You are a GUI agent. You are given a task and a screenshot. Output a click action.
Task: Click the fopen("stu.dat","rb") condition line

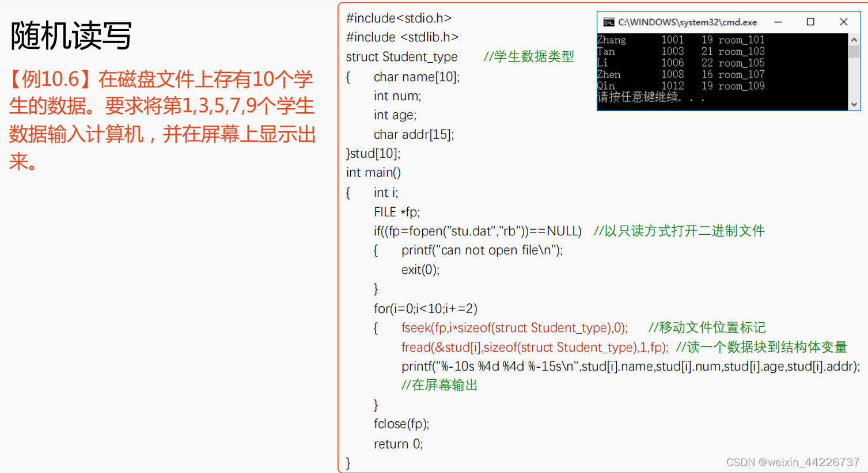(477, 231)
